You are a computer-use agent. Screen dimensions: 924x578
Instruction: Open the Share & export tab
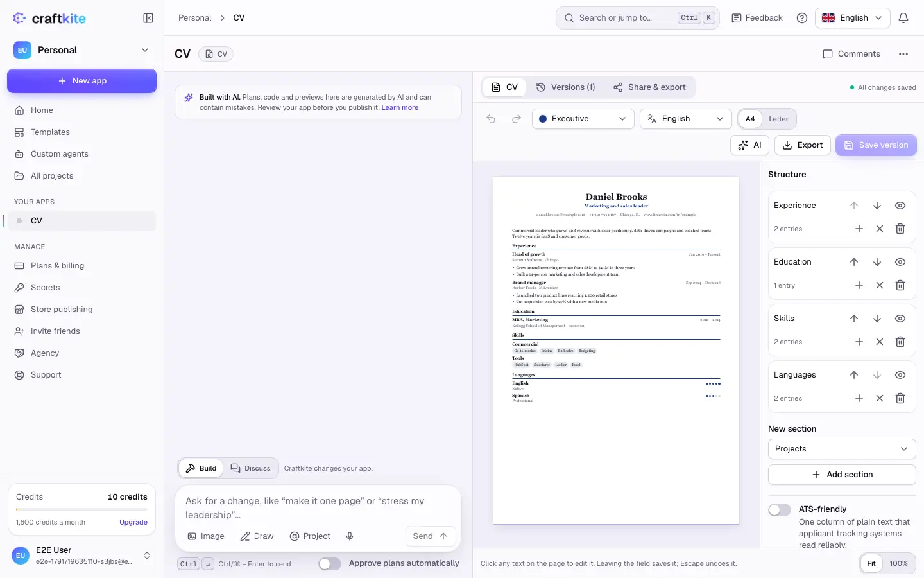tap(649, 87)
